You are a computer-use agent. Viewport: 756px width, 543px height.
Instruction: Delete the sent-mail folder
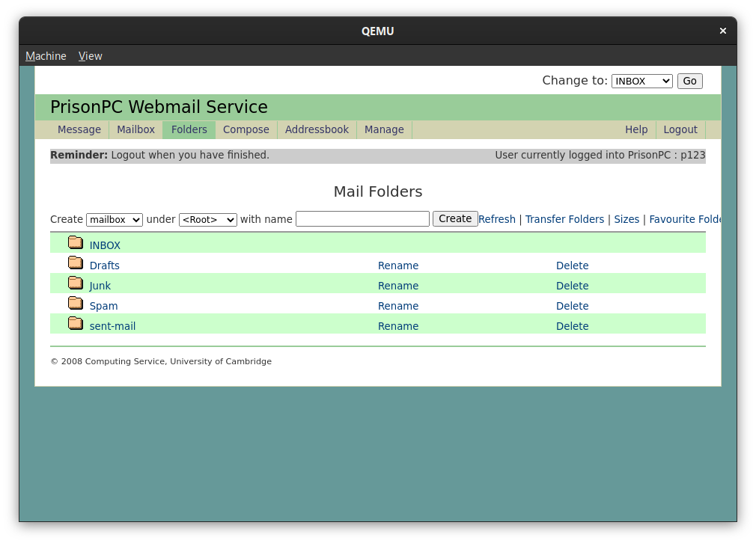coord(573,326)
